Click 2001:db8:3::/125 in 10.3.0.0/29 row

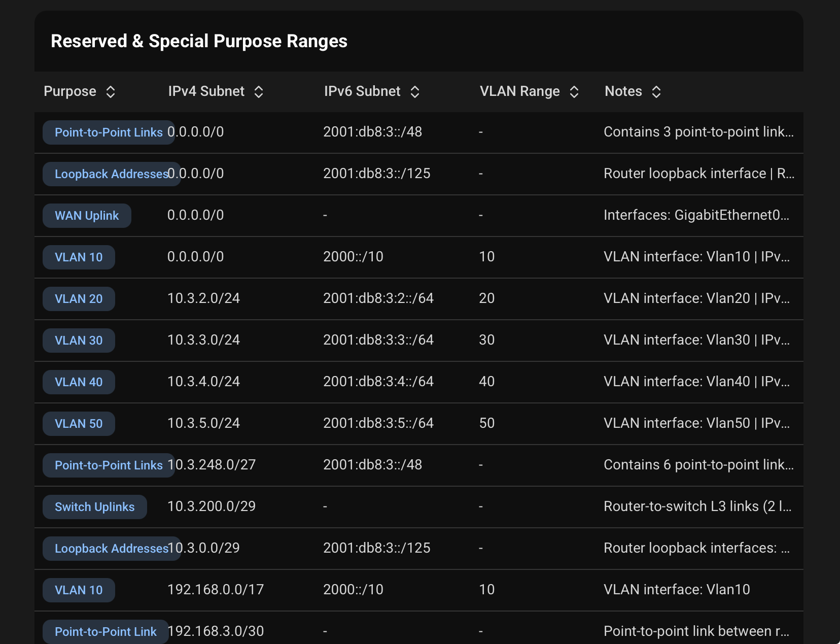(377, 548)
